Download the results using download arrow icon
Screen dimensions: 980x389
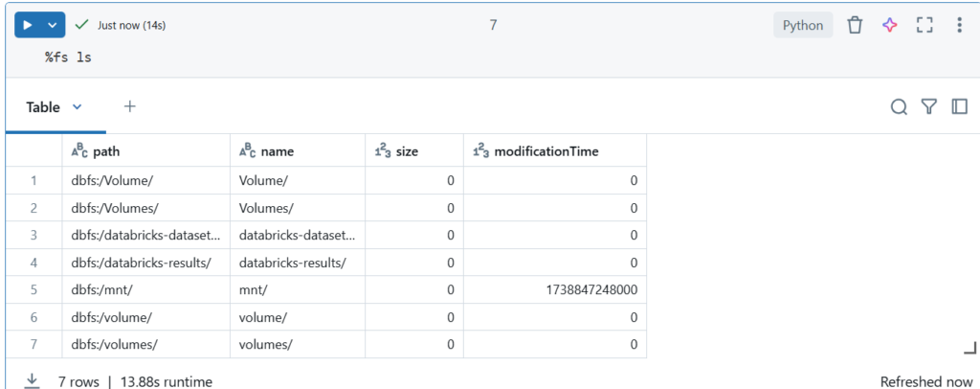point(32,380)
